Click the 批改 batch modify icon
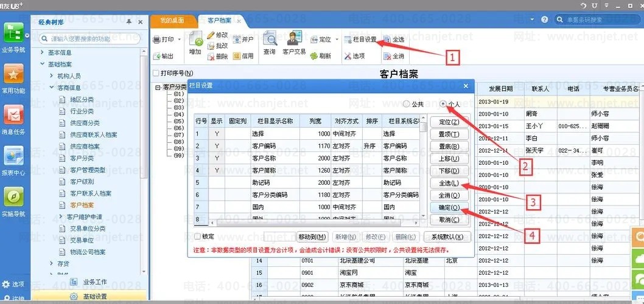Screen dimensions: 644x304 pyautogui.click(x=211, y=46)
